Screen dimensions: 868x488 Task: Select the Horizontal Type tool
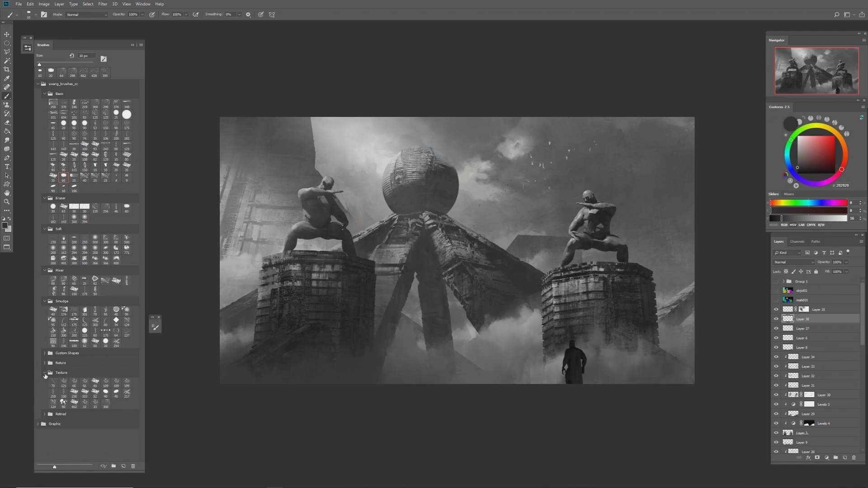click(x=7, y=167)
